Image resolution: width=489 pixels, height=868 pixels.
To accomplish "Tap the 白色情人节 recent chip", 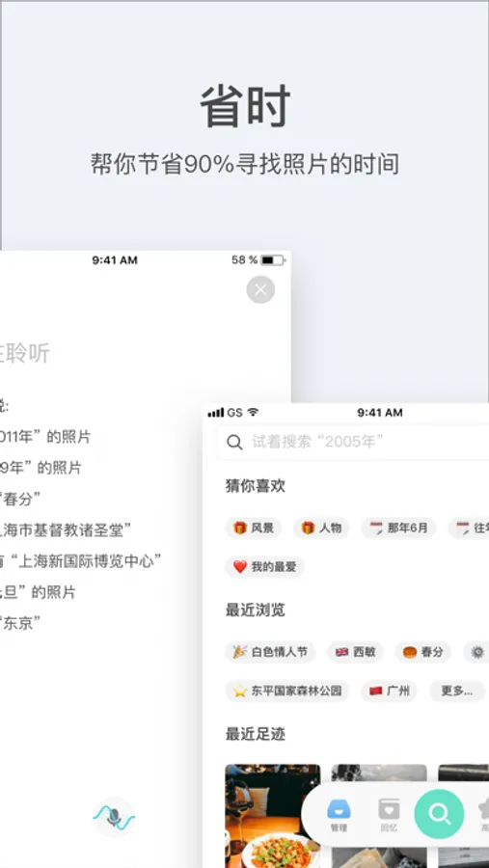I will pos(270,652).
